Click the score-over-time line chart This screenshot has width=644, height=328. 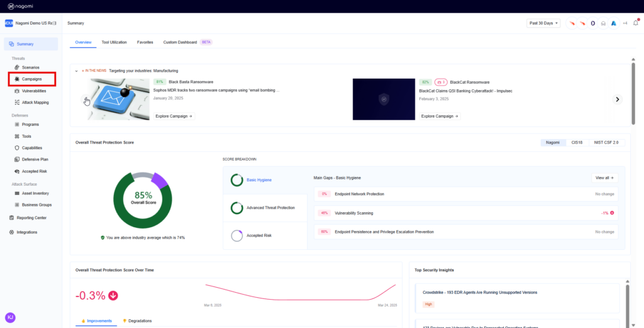[x=301, y=292]
